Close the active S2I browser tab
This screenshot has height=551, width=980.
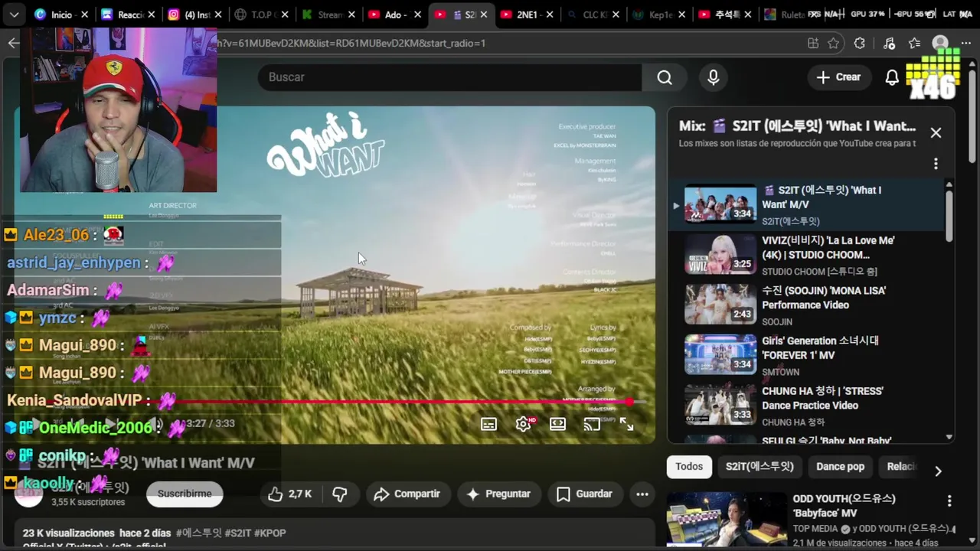[x=485, y=15]
